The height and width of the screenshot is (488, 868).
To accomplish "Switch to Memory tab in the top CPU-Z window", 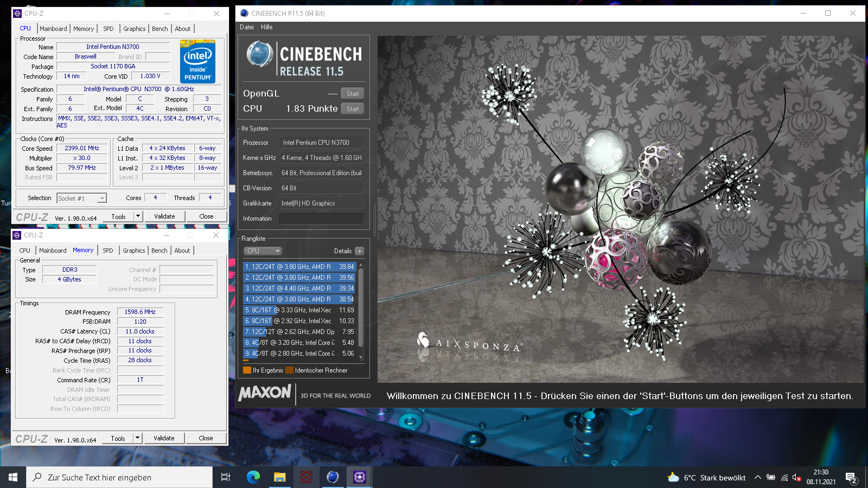I will point(84,29).
